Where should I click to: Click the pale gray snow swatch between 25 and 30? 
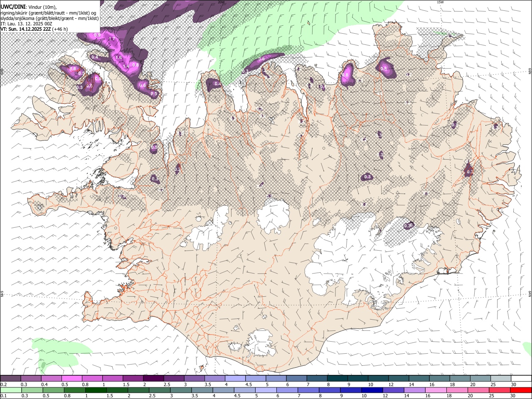point(500,378)
